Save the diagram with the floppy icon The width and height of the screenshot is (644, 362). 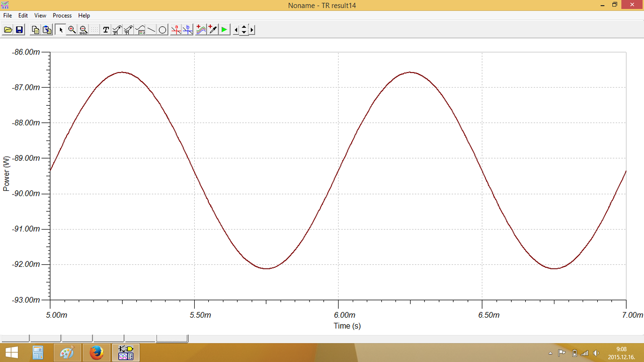click(x=20, y=30)
